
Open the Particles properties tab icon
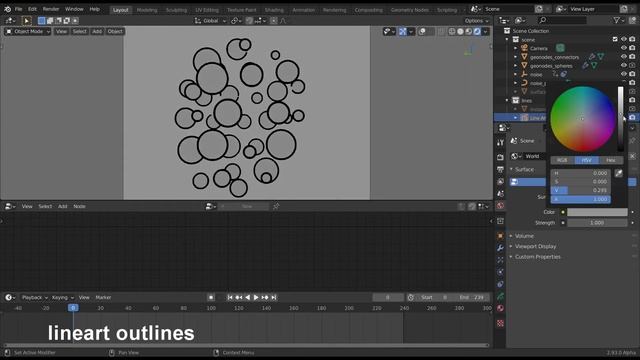pos(500,260)
